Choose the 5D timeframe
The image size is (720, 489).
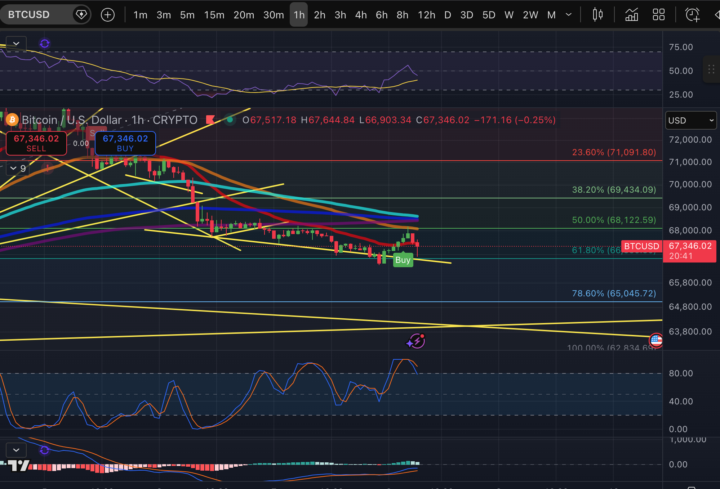point(489,15)
